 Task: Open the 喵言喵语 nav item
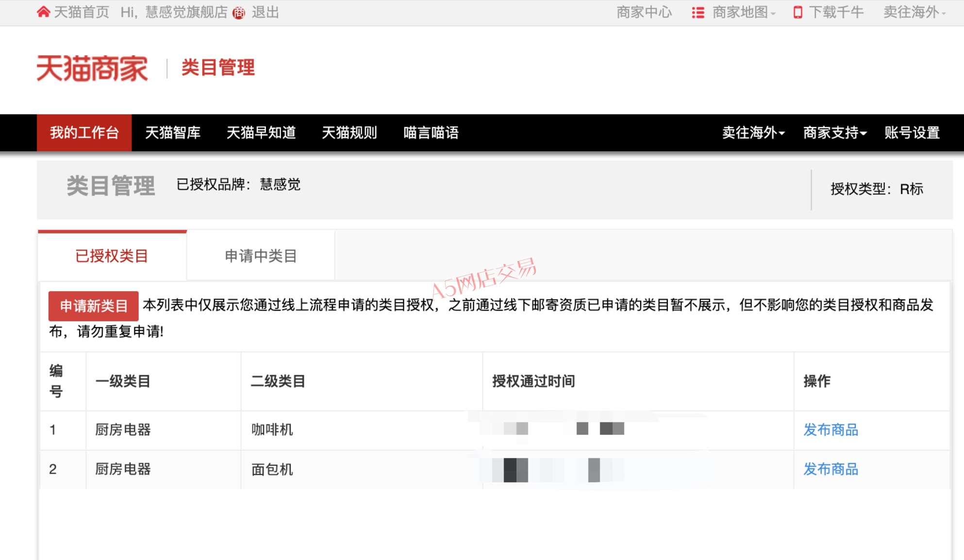coord(431,132)
